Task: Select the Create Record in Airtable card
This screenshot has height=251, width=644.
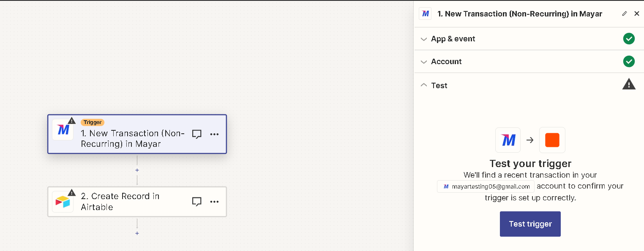Action: click(x=137, y=202)
